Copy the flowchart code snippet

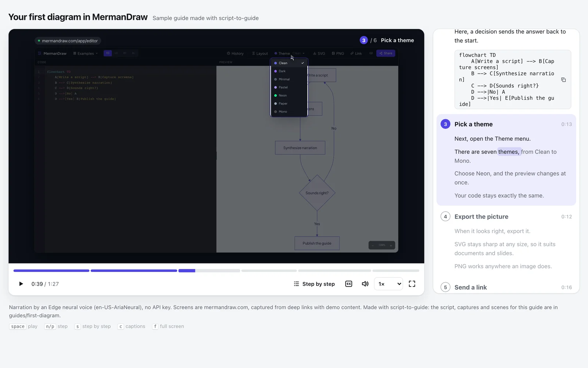click(563, 79)
